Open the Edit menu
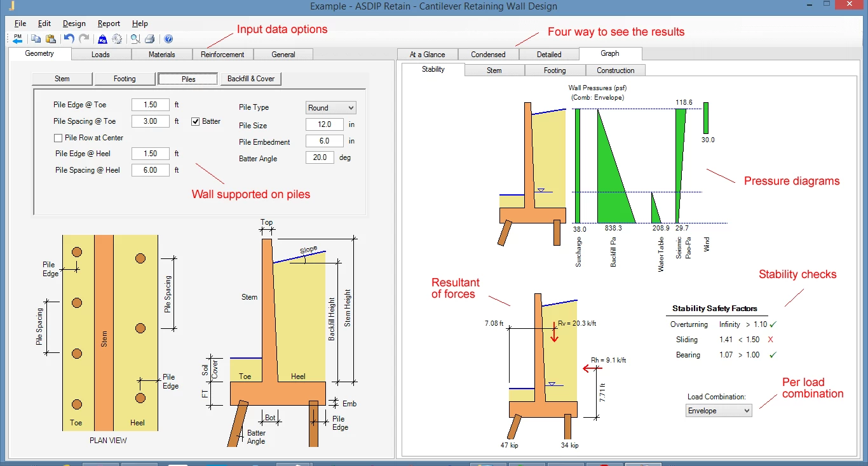This screenshot has width=868, height=466. point(44,23)
